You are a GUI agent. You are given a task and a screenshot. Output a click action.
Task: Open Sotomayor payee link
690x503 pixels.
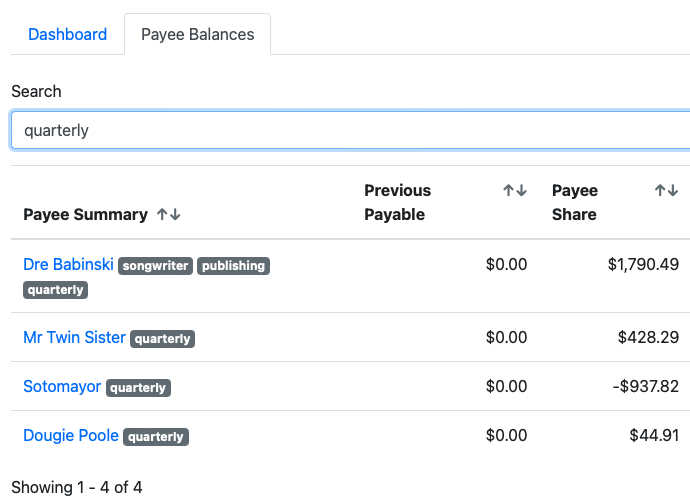pyautogui.click(x=62, y=387)
